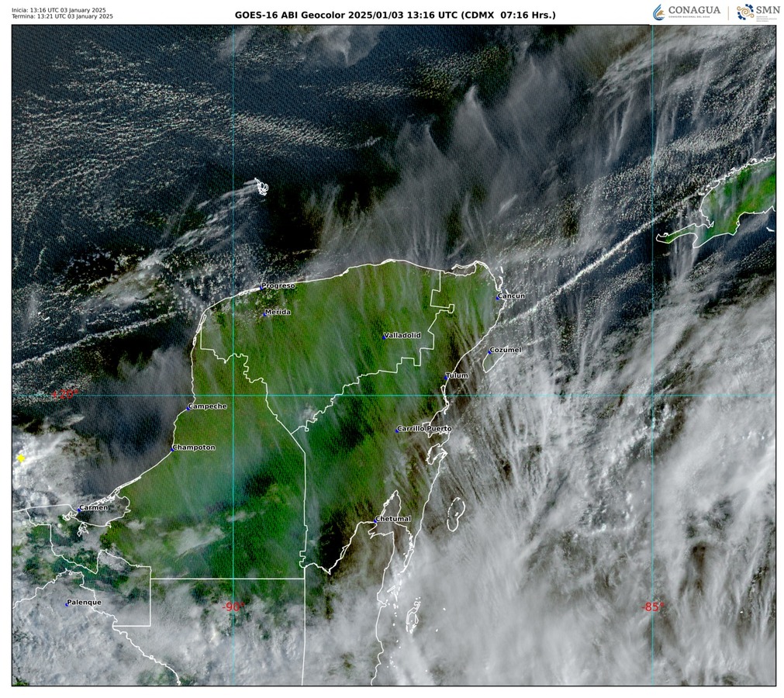
Task: Select the Valladolid marker dot
Action: (x=384, y=337)
